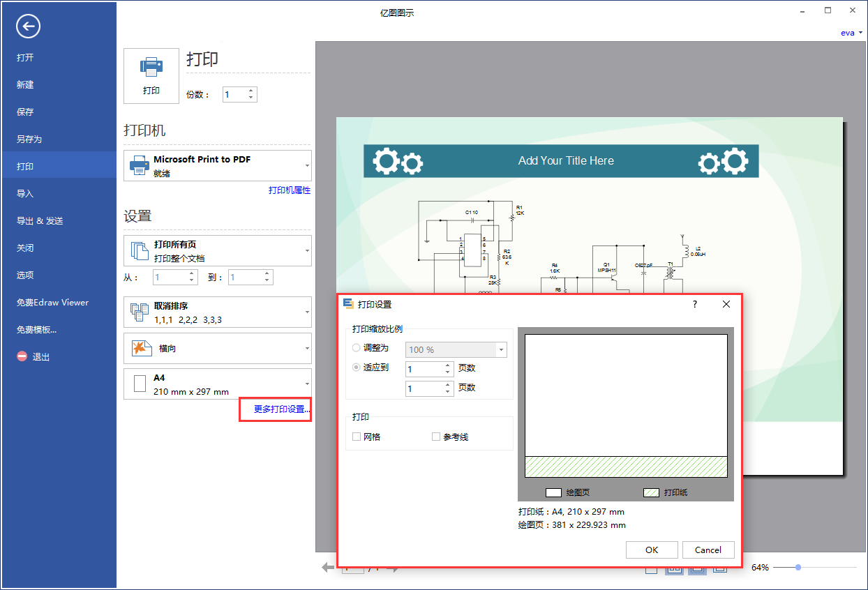Viewport: 868px width, 590px height.
Task: Go to previous page in print preview
Action: (x=327, y=568)
